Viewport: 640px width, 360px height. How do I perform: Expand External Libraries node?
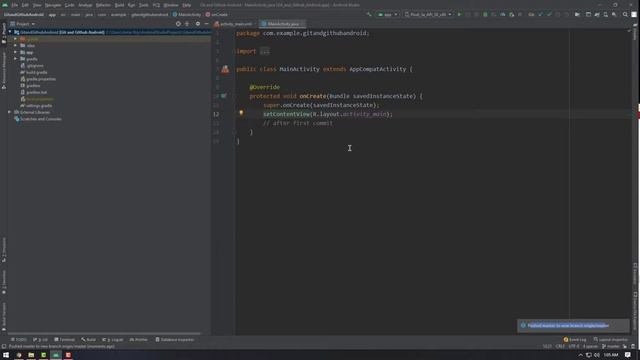click(x=10, y=112)
